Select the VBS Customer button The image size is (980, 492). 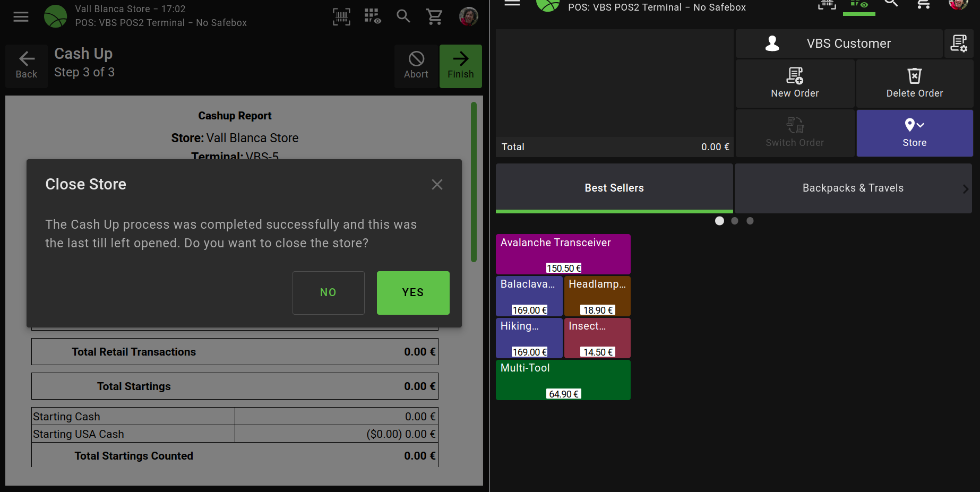point(839,44)
